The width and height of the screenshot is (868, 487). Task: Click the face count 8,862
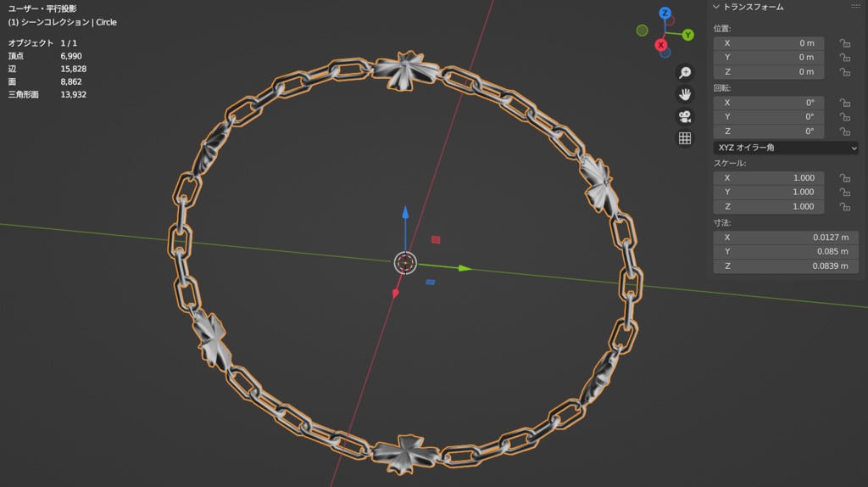pyautogui.click(x=71, y=81)
